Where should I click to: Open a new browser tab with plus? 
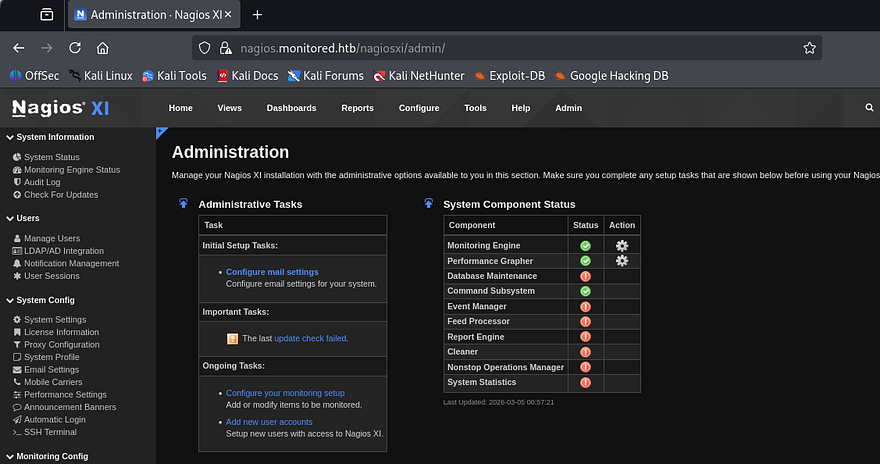click(x=257, y=15)
